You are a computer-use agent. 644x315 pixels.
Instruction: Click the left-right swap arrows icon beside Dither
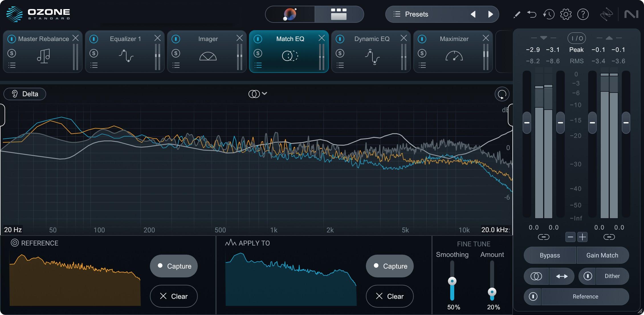click(562, 276)
